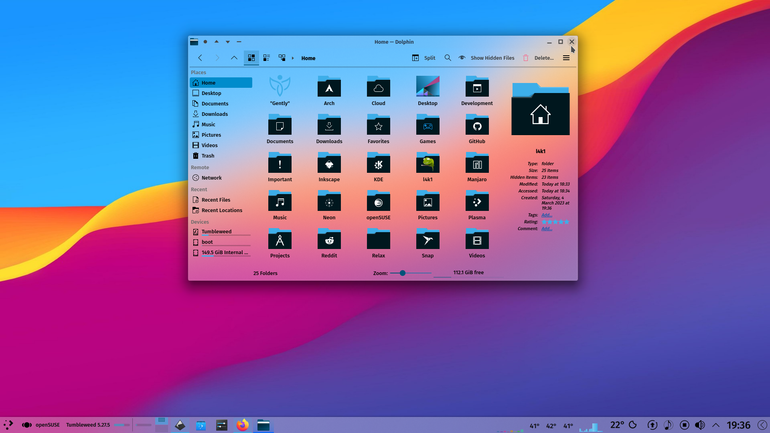Expand hidden system tray icons arrow
Screen dimensions: 770x433
(x=715, y=425)
